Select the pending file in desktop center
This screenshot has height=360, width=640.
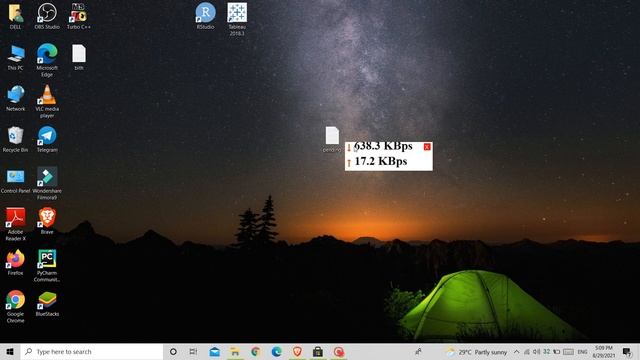click(332, 139)
